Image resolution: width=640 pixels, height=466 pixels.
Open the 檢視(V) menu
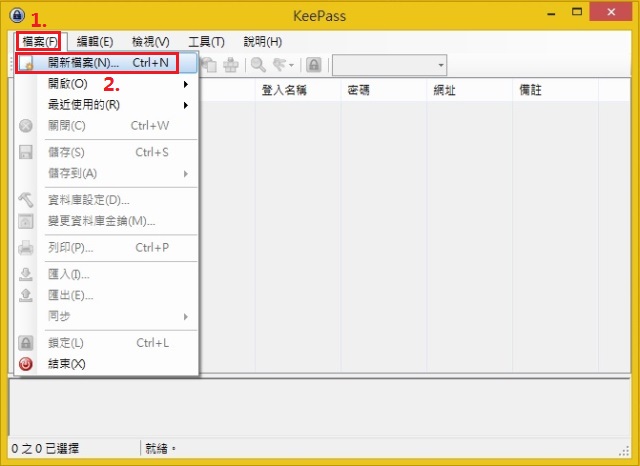coord(150,42)
